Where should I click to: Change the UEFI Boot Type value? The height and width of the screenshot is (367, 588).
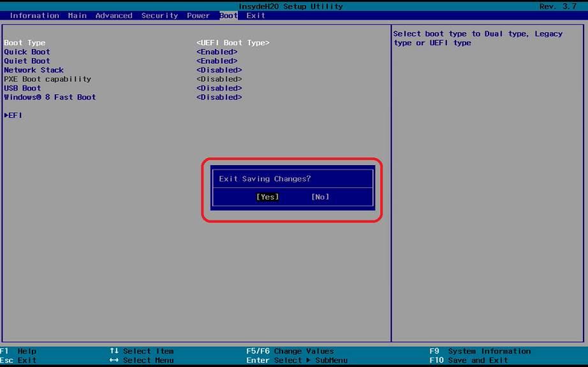233,43
